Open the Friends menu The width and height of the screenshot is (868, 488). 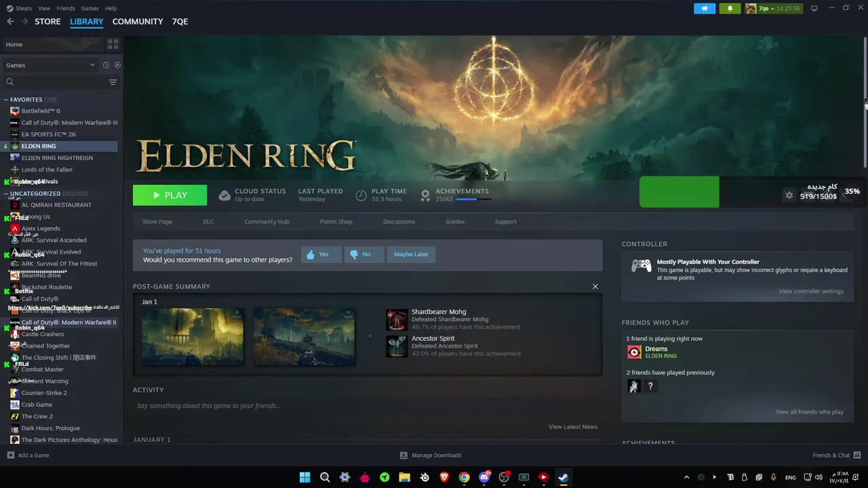pyautogui.click(x=66, y=8)
